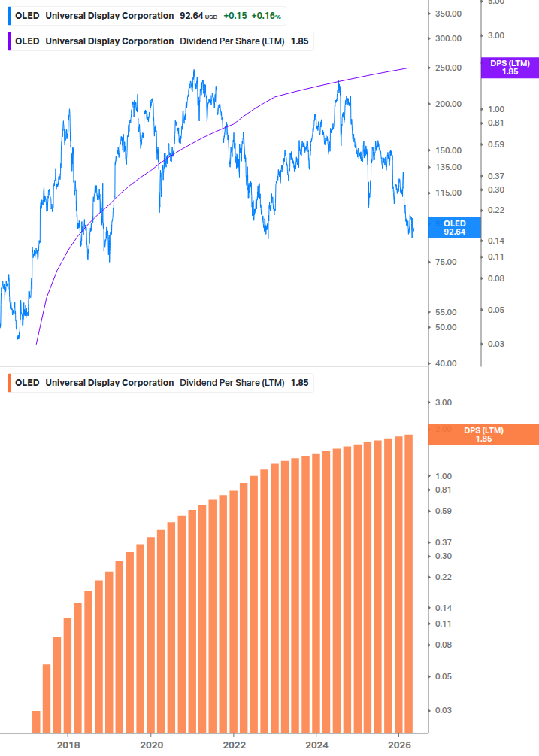Click the 2026 label on the time axis
Viewport: 539px width, 756px height.
click(400, 745)
